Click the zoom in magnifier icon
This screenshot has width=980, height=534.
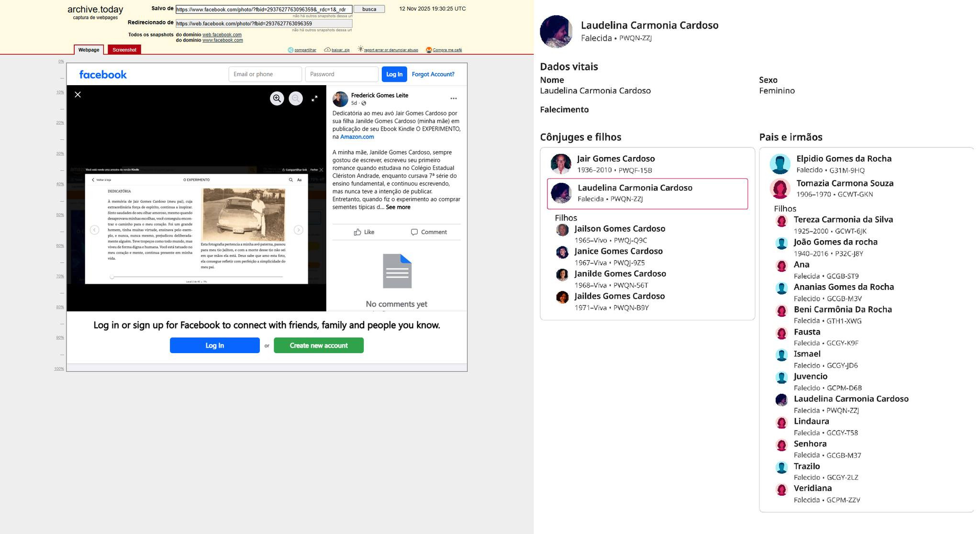pos(277,99)
